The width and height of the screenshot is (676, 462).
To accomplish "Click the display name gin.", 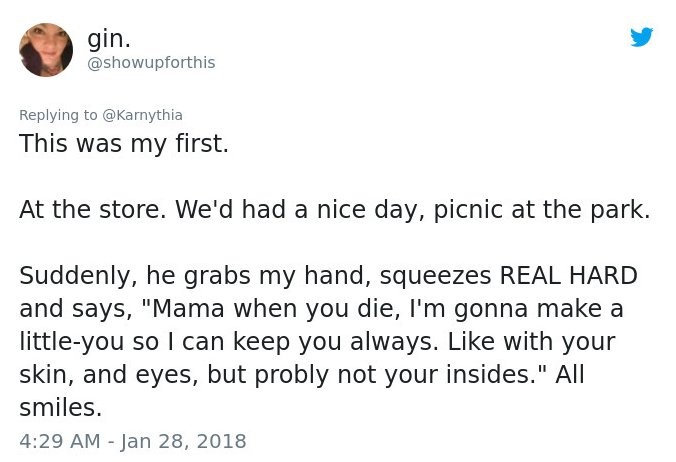I will click(109, 39).
